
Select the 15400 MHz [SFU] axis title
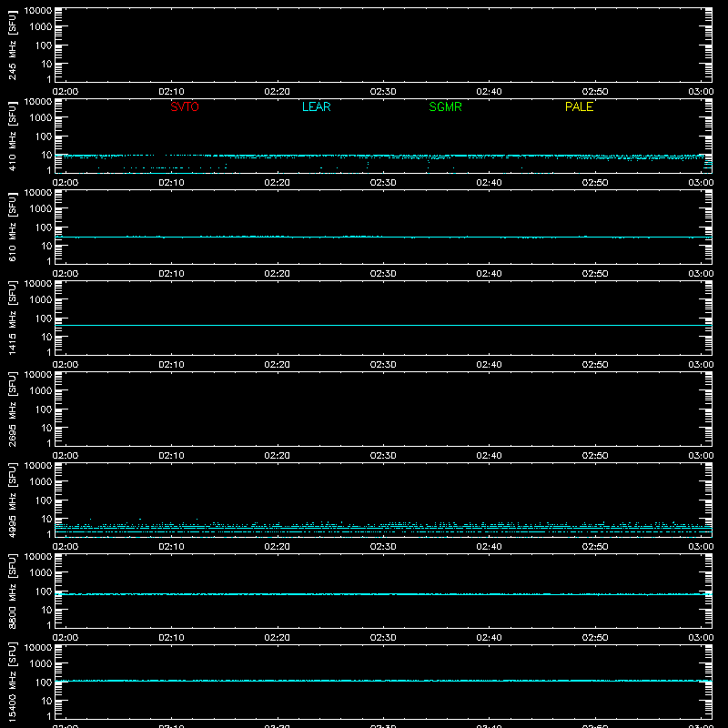[x=12, y=682]
